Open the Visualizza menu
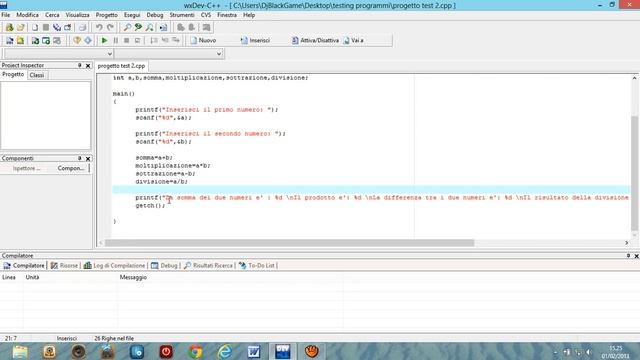The image size is (640, 360). tap(78, 15)
